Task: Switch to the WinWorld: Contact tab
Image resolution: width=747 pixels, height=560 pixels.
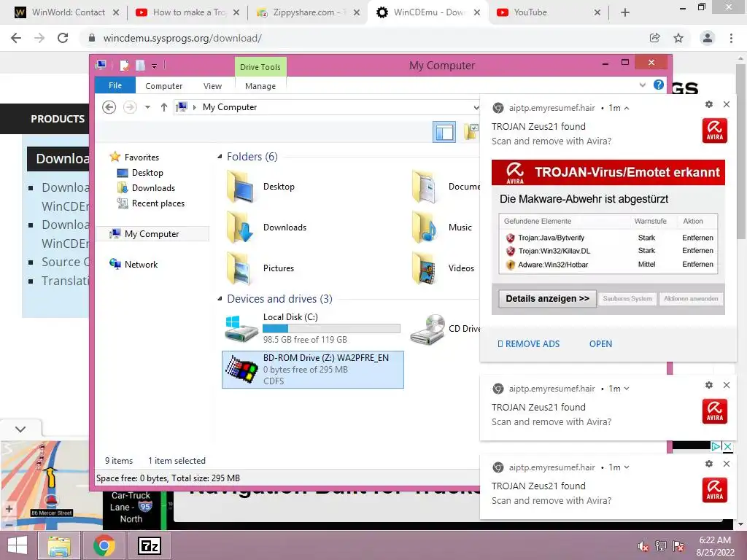Action: (66, 12)
